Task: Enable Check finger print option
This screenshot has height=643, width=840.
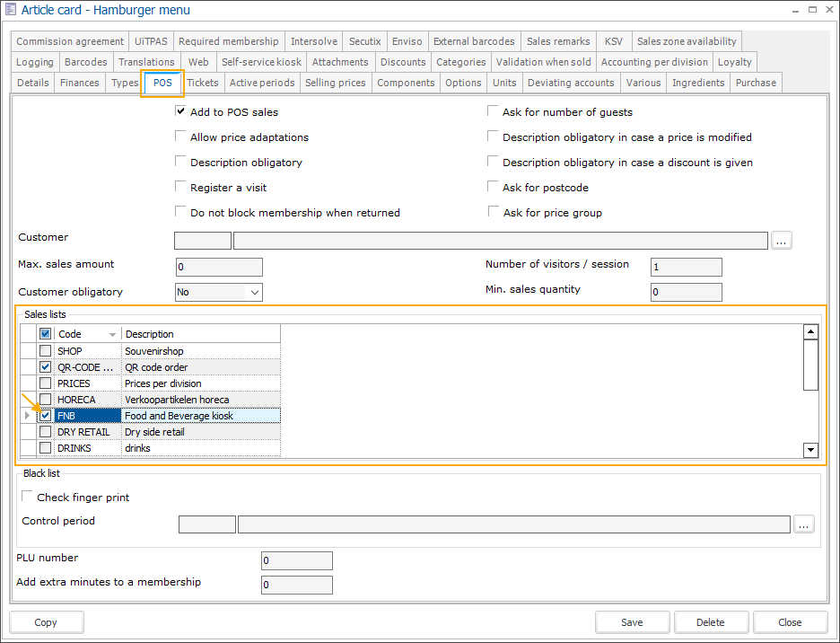Action: [27, 498]
